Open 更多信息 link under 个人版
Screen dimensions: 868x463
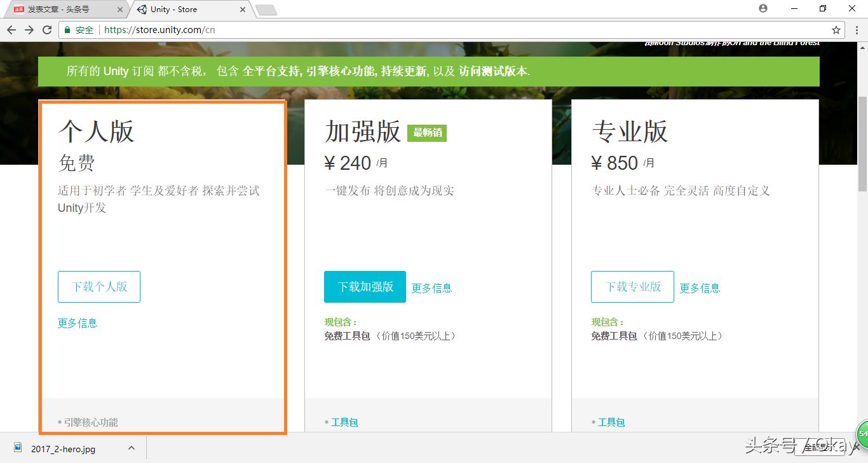[78, 323]
